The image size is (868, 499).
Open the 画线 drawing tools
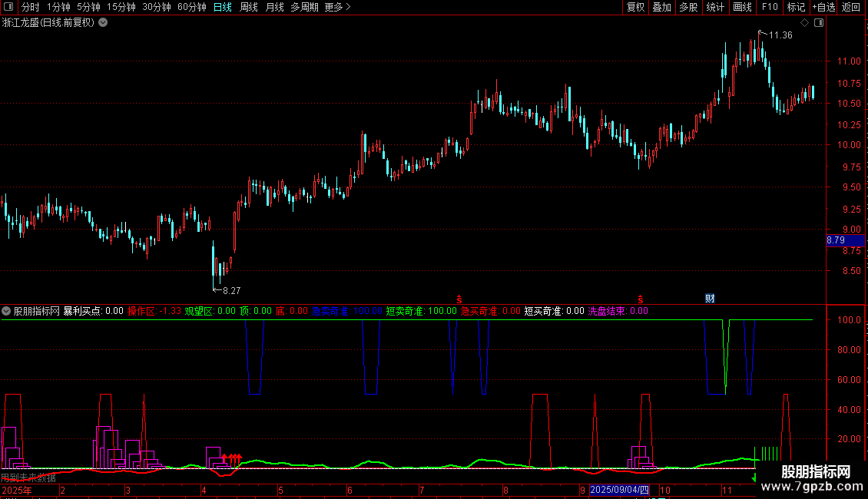742,7
